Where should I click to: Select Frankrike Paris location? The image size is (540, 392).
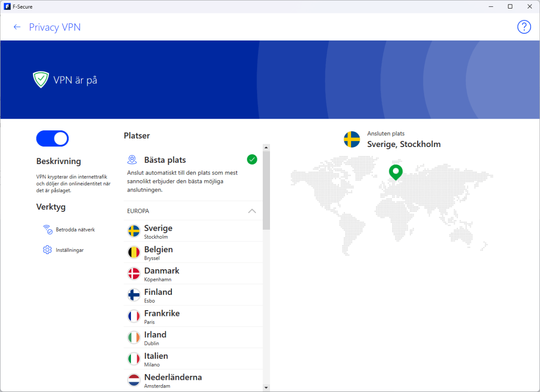[x=193, y=316]
